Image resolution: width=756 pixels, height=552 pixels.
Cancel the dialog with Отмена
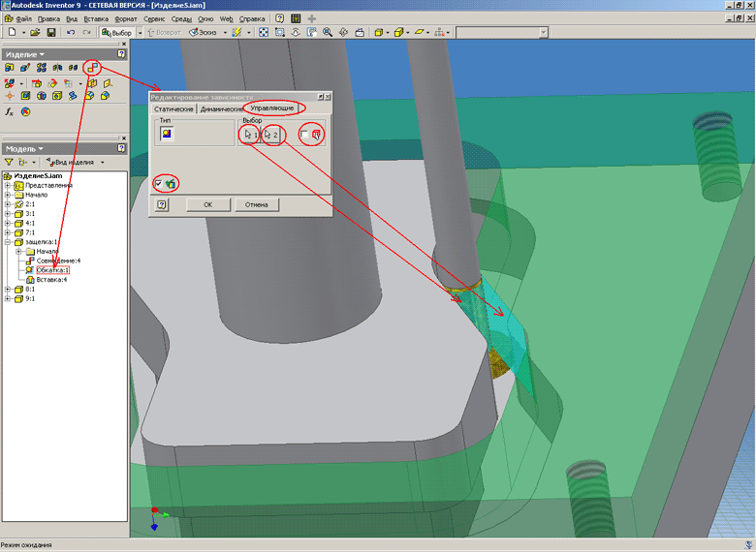pyautogui.click(x=256, y=204)
